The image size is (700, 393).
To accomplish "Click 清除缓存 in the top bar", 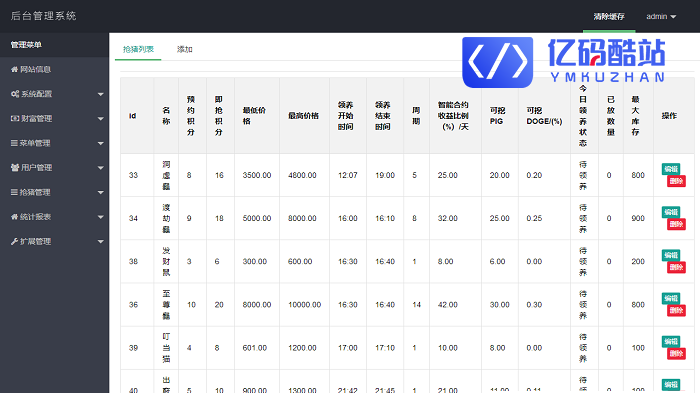I will pyautogui.click(x=609, y=17).
